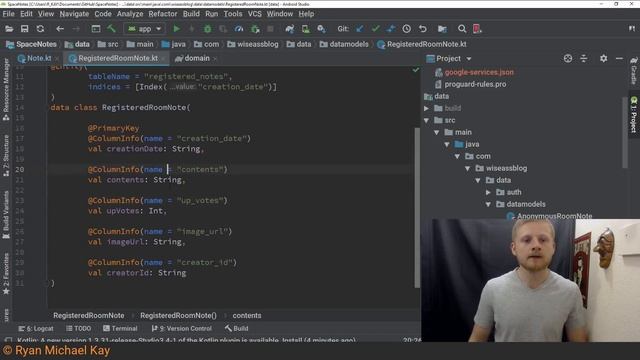Image resolution: width=640 pixels, height=360 pixels.
Task: Navigate forward with the right arrow icon
Action: 76,29
